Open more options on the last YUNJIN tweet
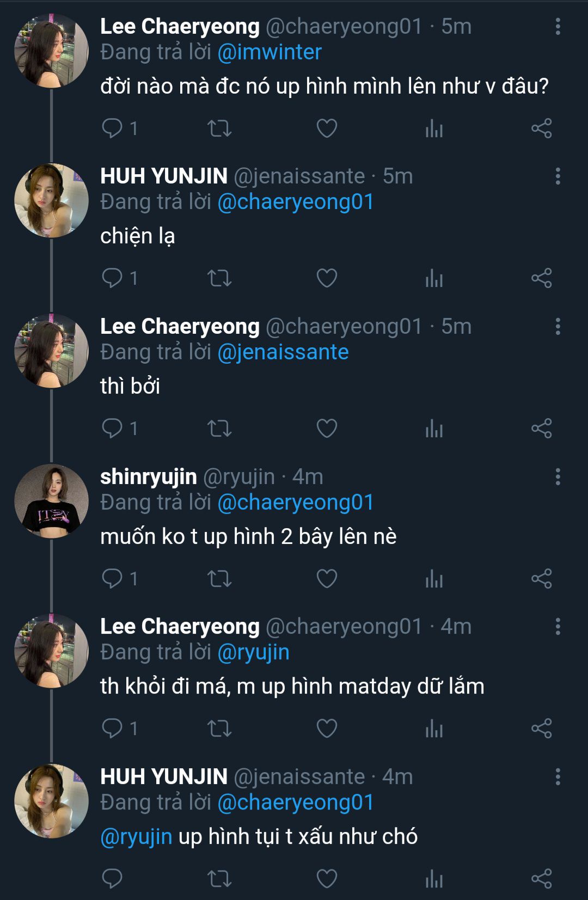This screenshot has height=900, width=588. [x=558, y=777]
